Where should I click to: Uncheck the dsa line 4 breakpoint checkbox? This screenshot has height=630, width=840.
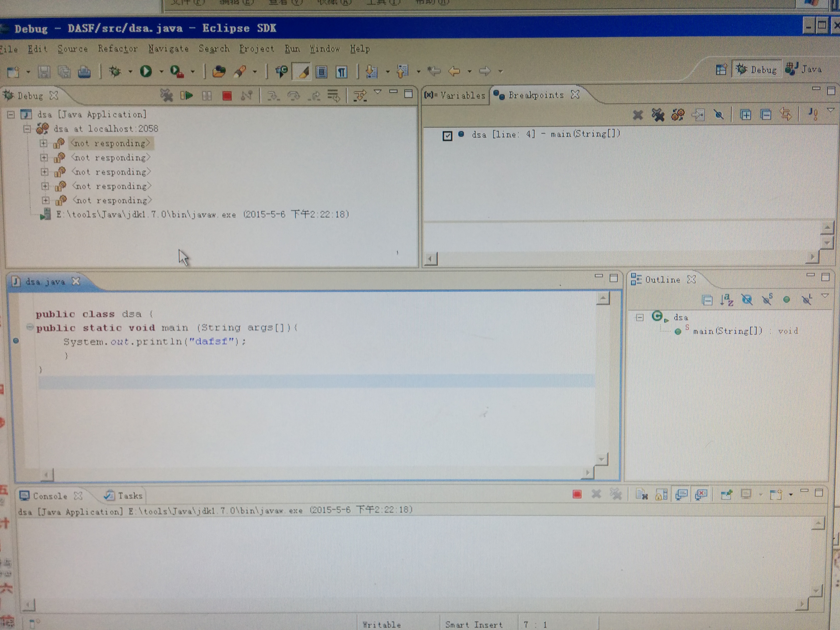coord(447,136)
